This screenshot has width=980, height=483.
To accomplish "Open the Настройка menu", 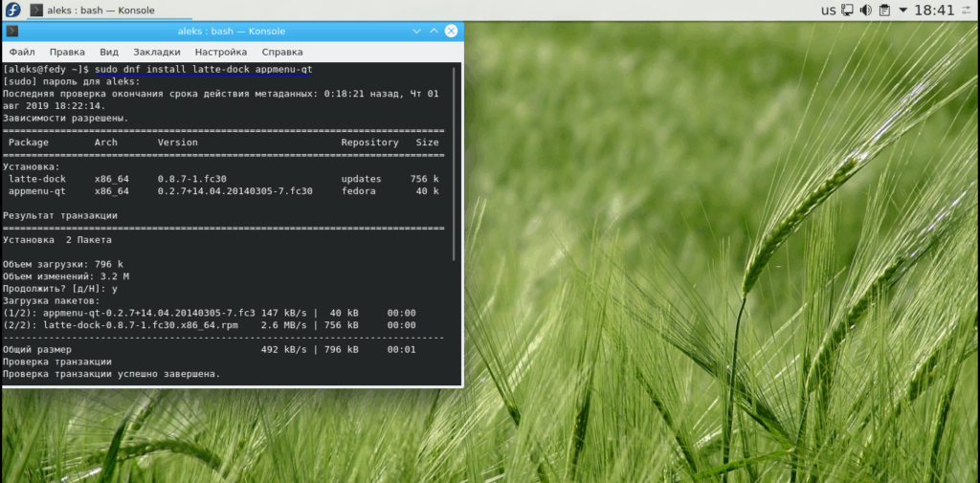I will pos(220,52).
